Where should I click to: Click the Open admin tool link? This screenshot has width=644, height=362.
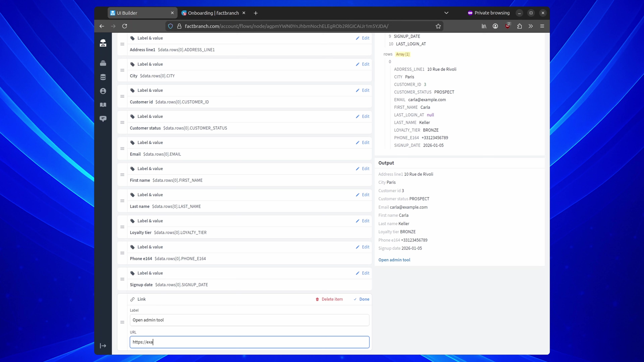(394, 260)
